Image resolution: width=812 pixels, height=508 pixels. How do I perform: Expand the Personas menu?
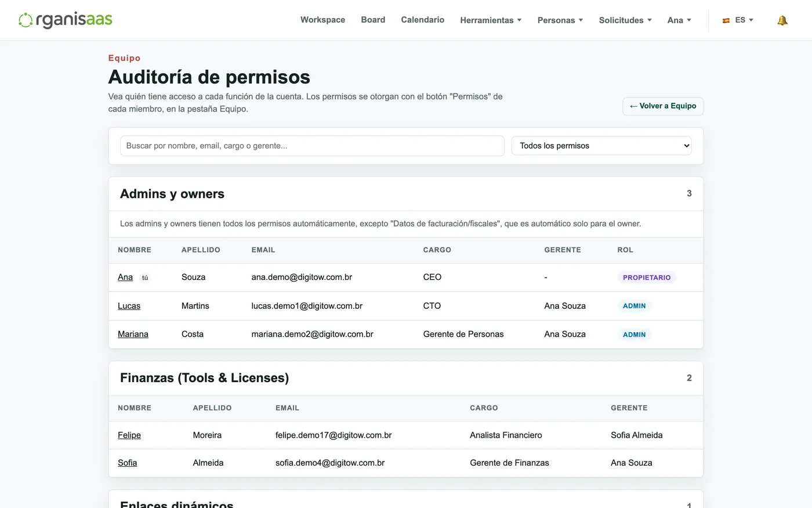[560, 20]
